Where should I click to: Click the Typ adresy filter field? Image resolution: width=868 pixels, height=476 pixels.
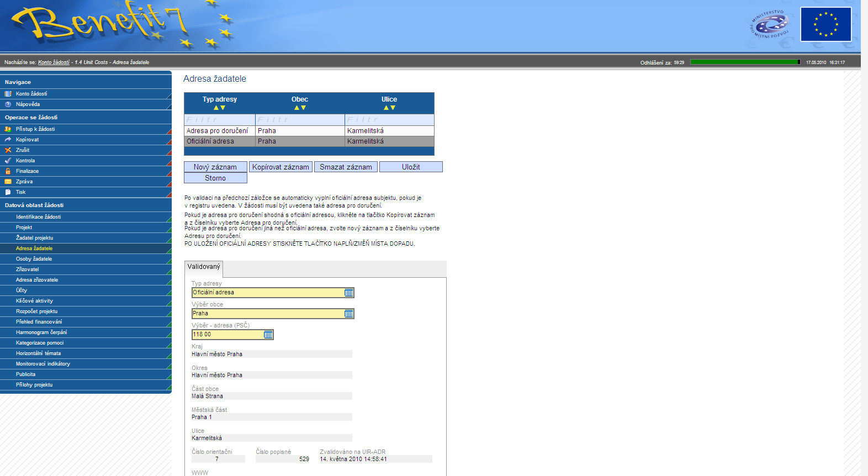pos(220,120)
